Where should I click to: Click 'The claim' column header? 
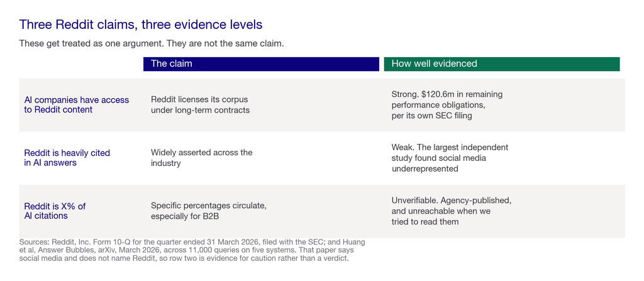click(261, 63)
